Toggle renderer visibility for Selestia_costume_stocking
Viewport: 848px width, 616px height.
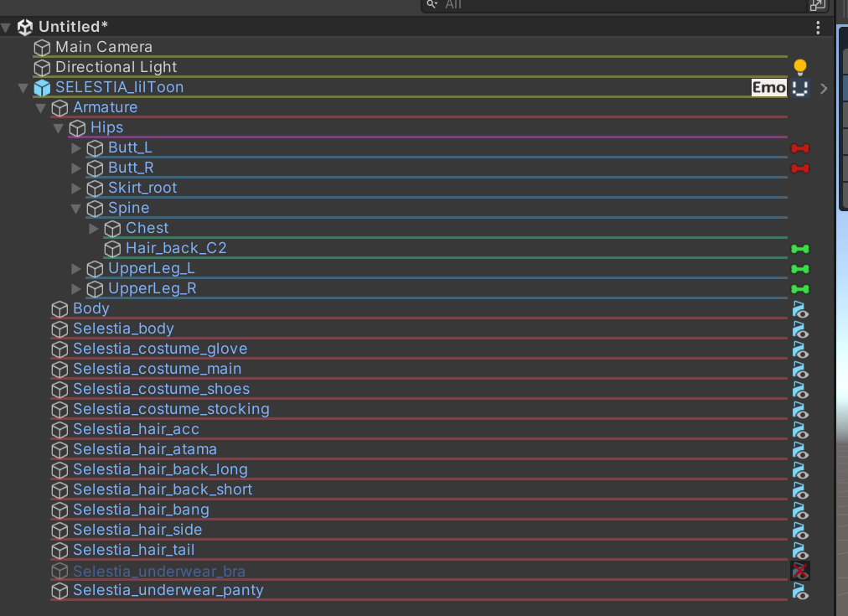(800, 410)
